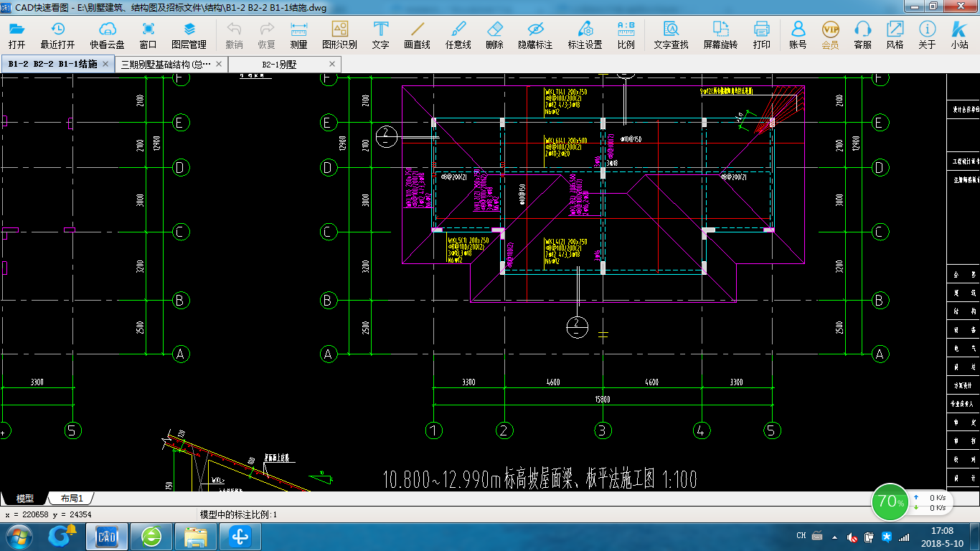Print the drawing with 打印
This screenshot has width=980, height=551.
click(761, 35)
